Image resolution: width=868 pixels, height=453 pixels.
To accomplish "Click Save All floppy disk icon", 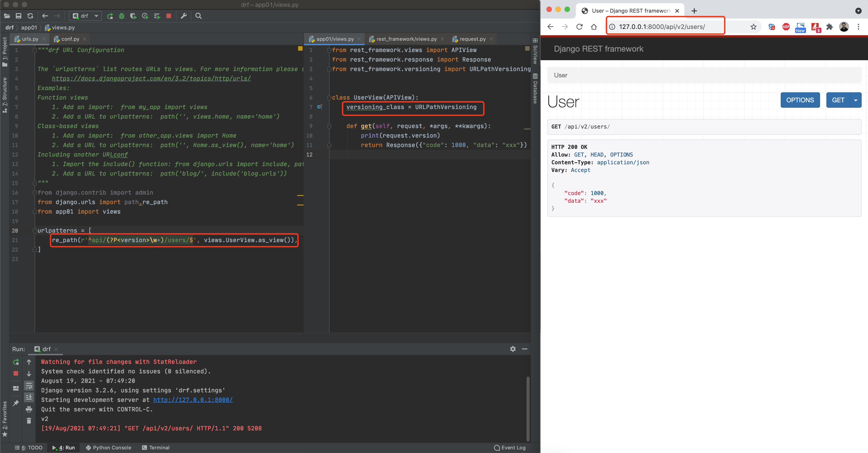I will (19, 16).
